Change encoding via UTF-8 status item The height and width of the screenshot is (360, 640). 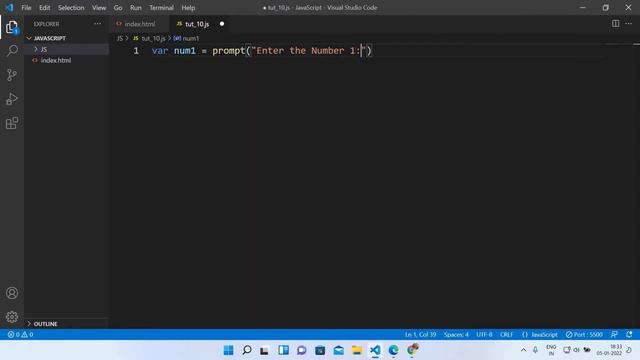click(484, 334)
